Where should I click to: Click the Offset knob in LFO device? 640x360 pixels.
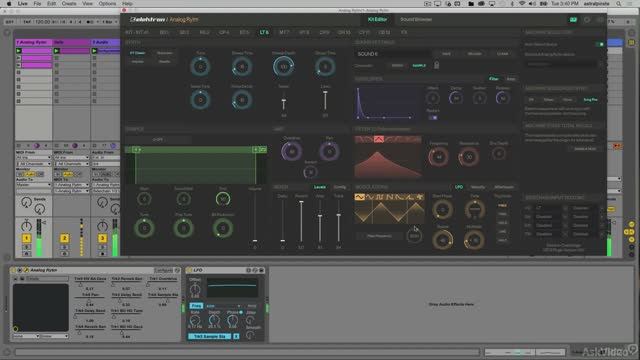(x=195, y=289)
